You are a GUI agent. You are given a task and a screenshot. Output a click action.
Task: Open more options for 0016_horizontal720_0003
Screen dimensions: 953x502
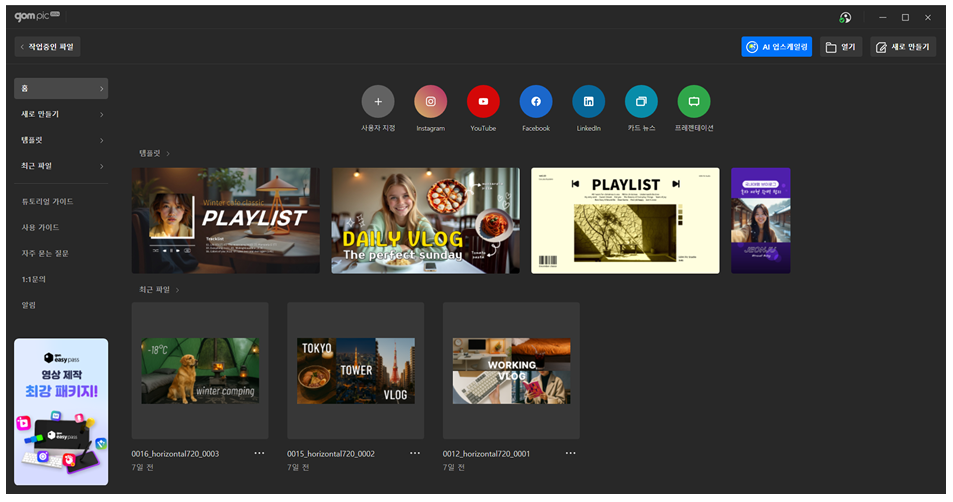click(259, 453)
